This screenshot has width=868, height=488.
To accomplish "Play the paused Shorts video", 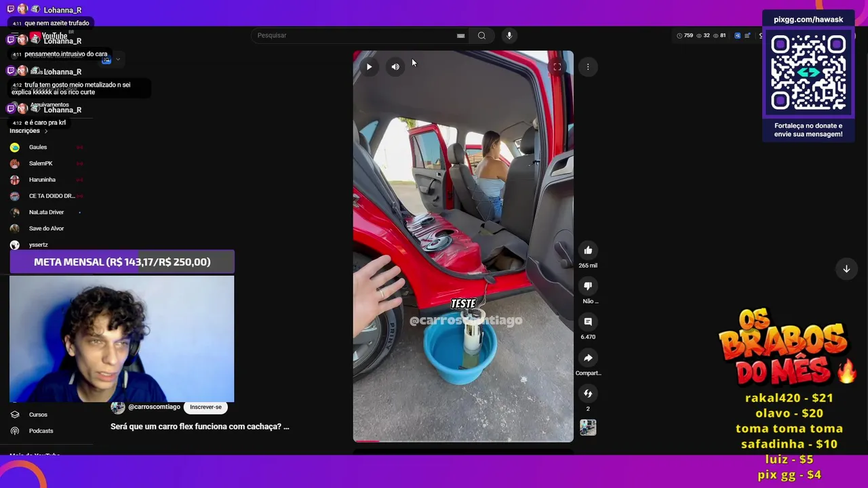I will tap(369, 66).
